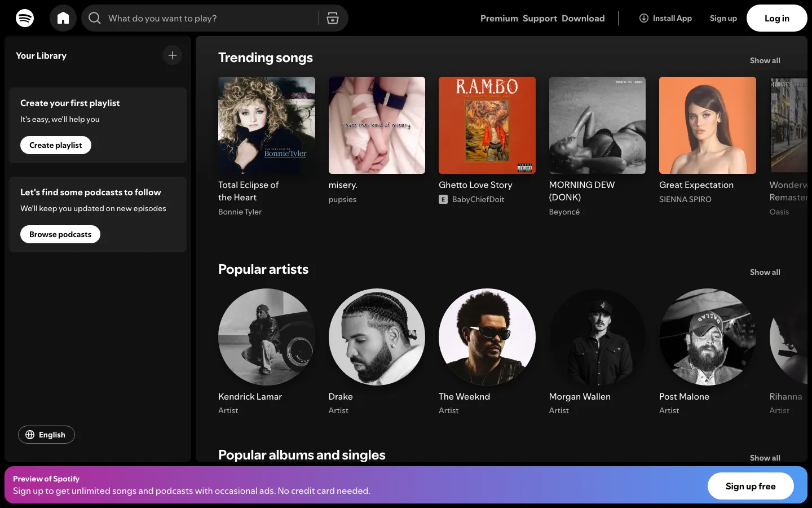Go to Home via house icon

(x=63, y=18)
